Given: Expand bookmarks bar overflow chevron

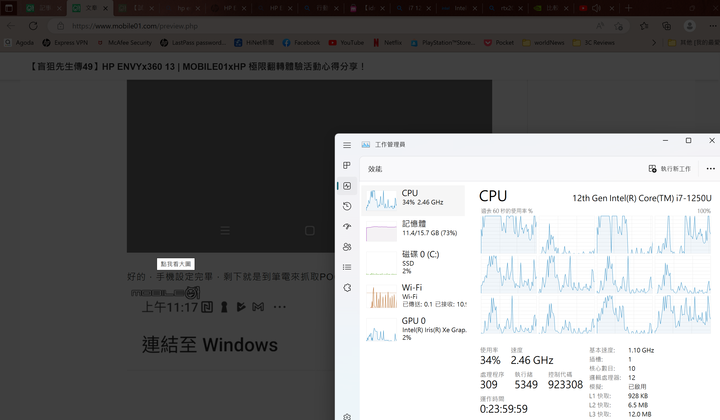Looking at the screenshot, I should pyautogui.click(x=654, y=43).
